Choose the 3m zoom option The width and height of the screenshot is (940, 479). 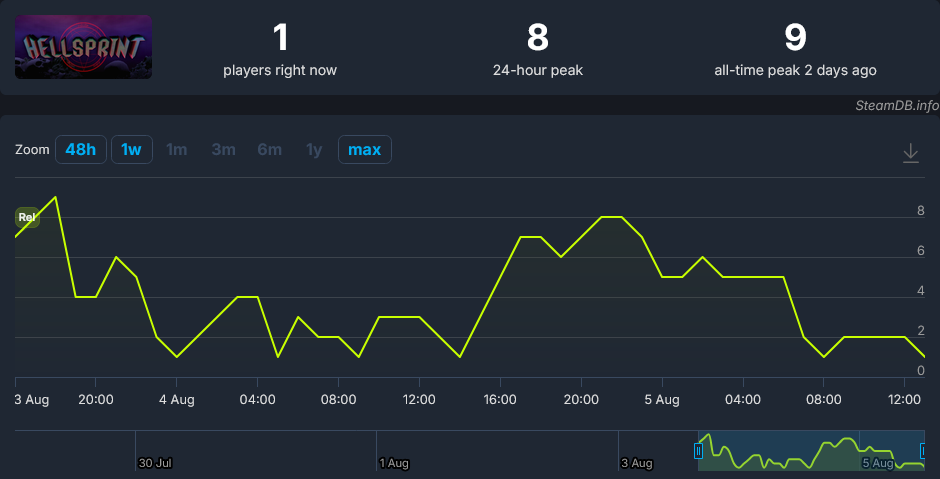point(223,149)
